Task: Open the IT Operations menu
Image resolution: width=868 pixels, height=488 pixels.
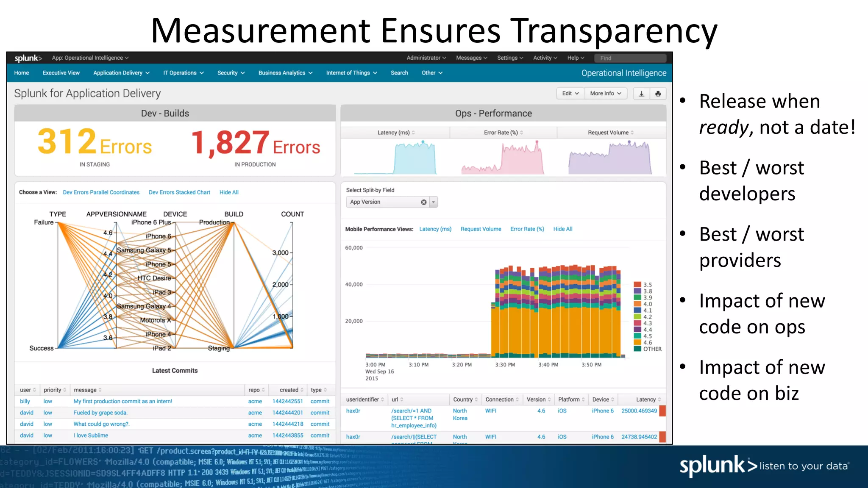Action: pos(184,73)
